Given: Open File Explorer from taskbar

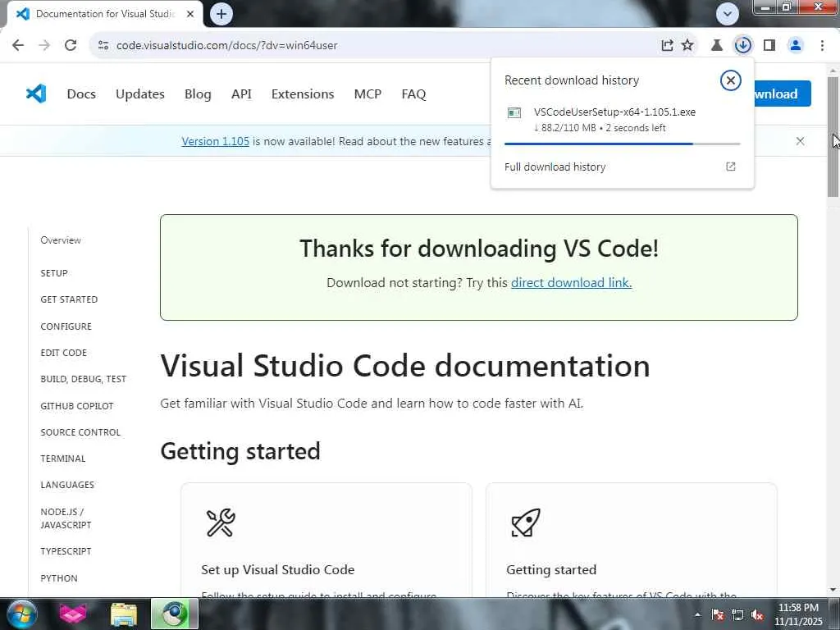Looking at the screenshot, I should point(124,614).
